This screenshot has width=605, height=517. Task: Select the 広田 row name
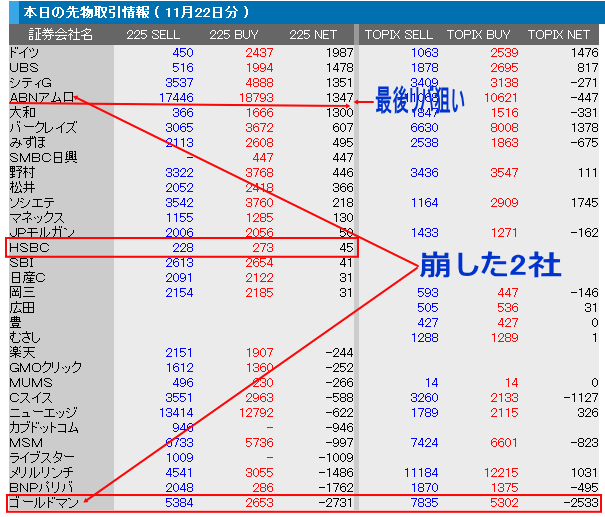click(x=22, y=308)
